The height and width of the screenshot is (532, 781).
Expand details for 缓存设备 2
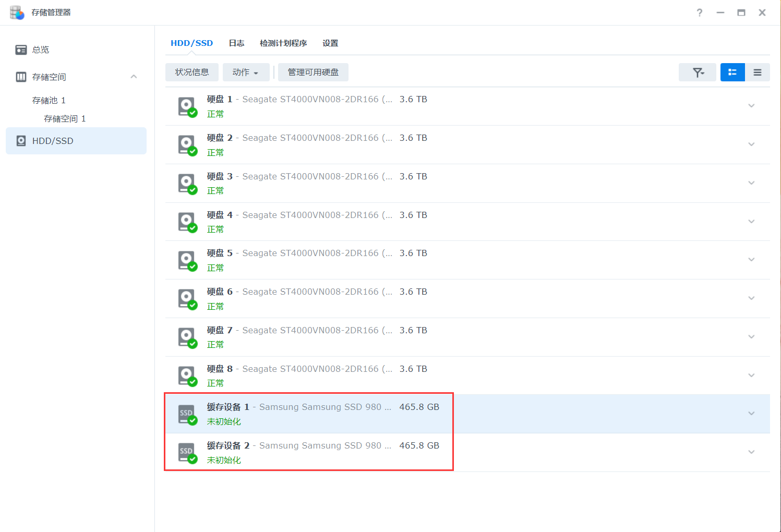click(751, 452)
